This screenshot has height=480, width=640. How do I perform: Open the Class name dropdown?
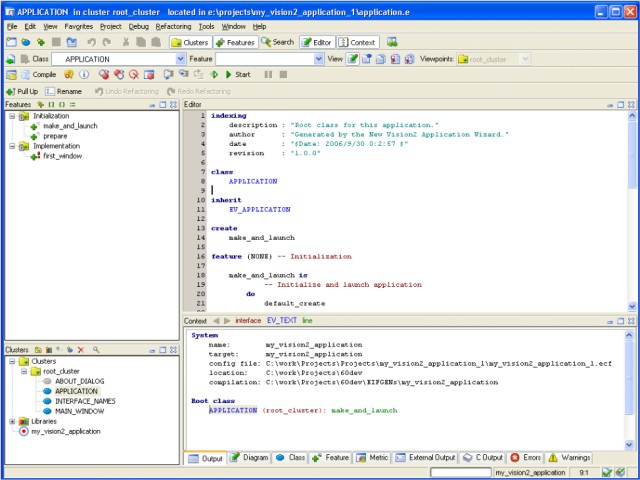(x=180, y=59)
